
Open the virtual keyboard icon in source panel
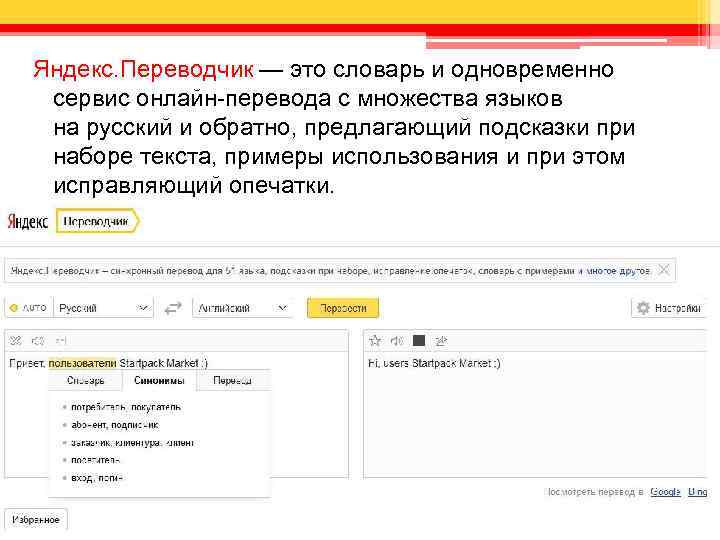(x=61, y=341)
